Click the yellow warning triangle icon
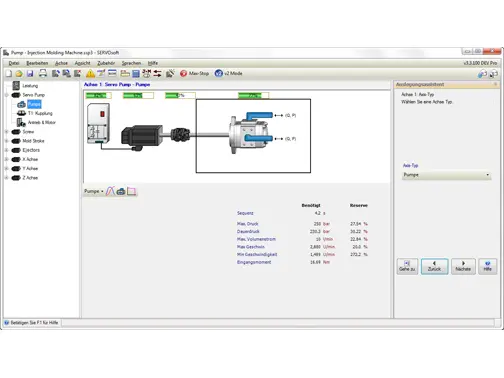Image resolution: width=504 pixels, height=378 pixels. (x=90, y=74)
